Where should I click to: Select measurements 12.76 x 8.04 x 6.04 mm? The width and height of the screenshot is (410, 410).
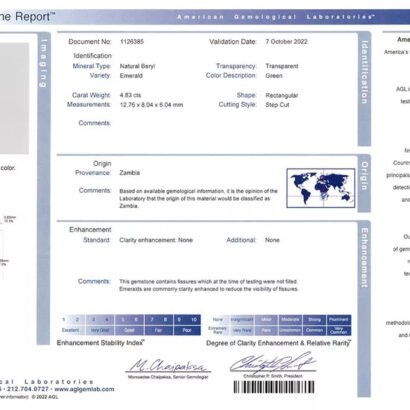(151, 105)
